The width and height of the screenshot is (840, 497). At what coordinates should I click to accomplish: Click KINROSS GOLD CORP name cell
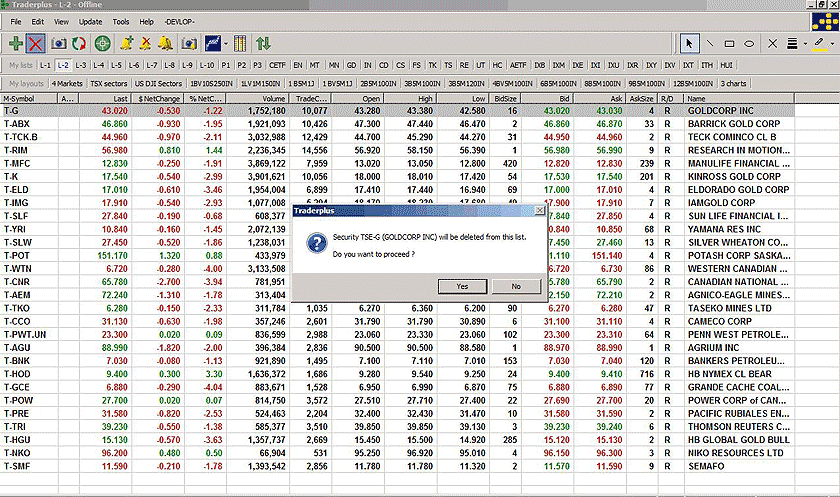tap(734, 177)
